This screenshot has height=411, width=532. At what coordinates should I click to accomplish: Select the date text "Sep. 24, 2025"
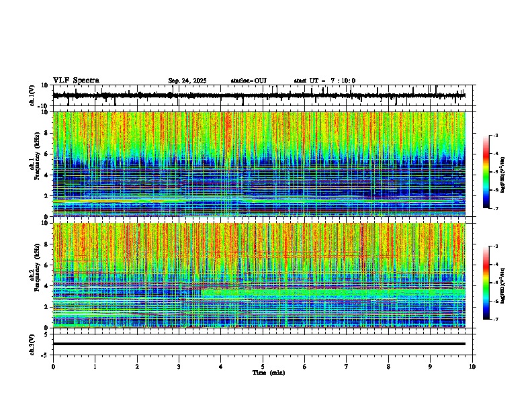[187, 81]
